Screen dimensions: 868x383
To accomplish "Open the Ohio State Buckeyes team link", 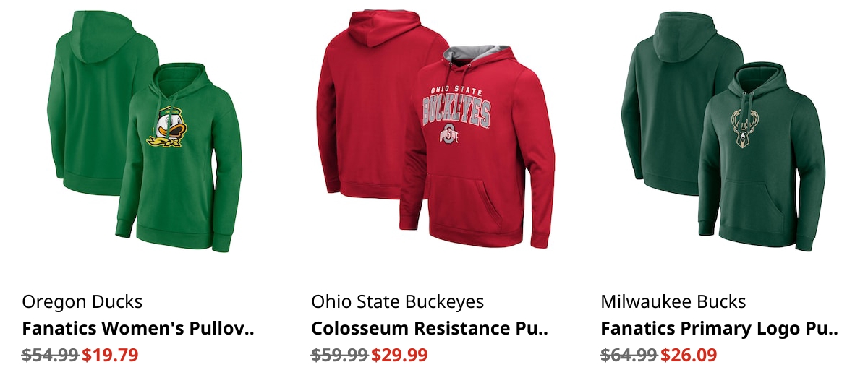I will [398, 301].
